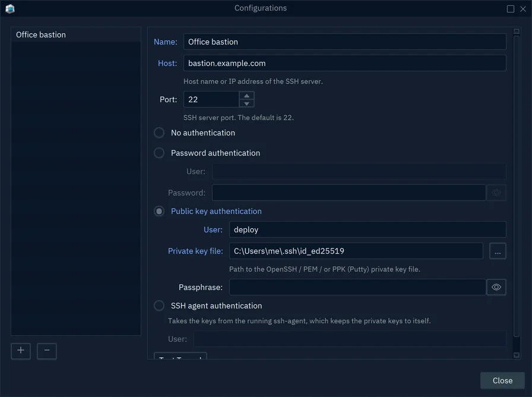The width and height of the screenshot is (532, 397).
Task: Click the Name input field
Action: tap(345, 42)
